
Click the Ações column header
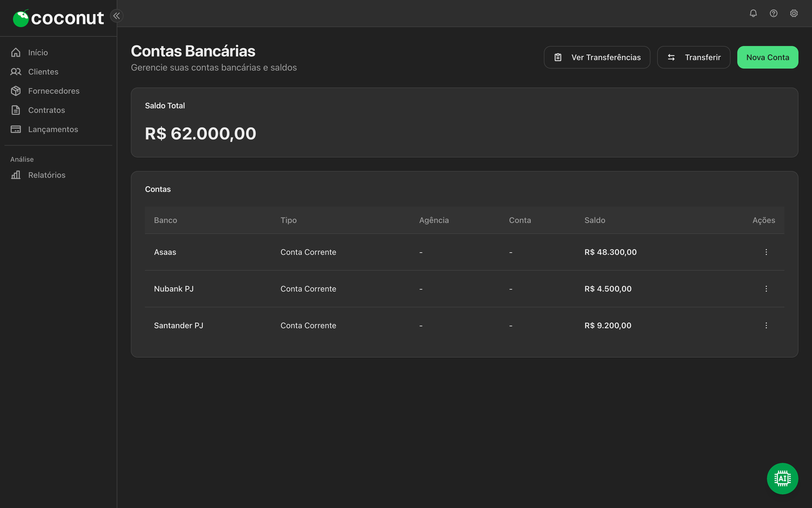click(x=763, y=220)
